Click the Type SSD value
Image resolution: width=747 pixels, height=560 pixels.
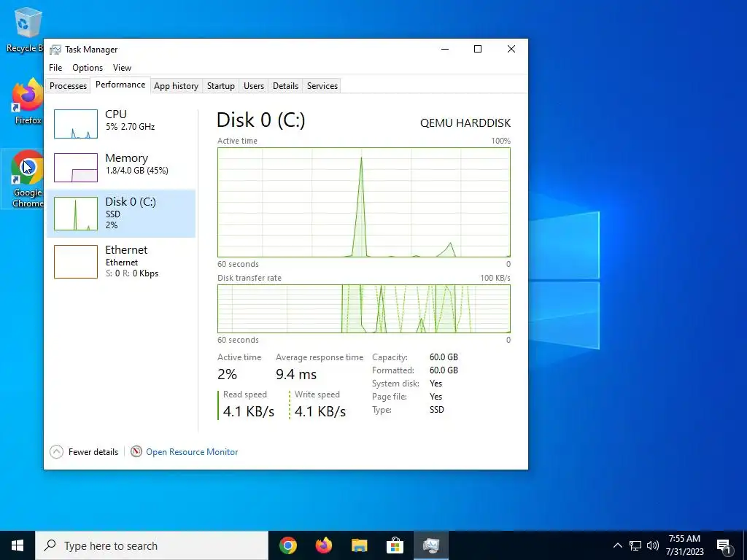coord(436,410)
